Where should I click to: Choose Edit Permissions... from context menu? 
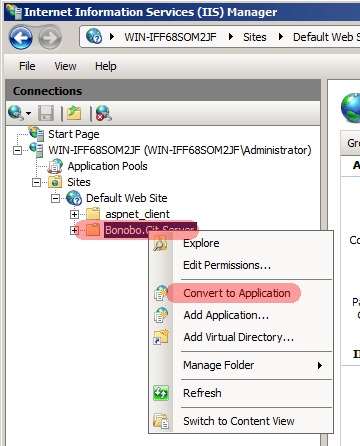click(241, 265)
